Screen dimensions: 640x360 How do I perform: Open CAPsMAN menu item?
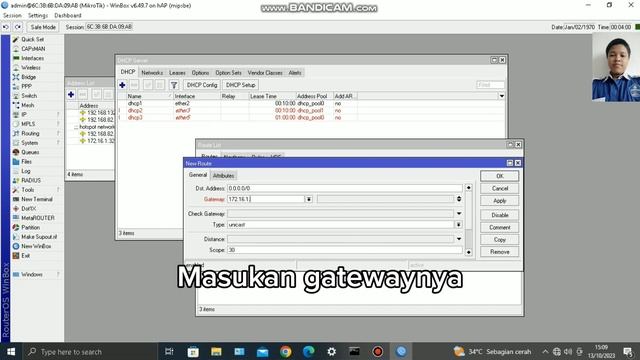click(x=33, y=49)
